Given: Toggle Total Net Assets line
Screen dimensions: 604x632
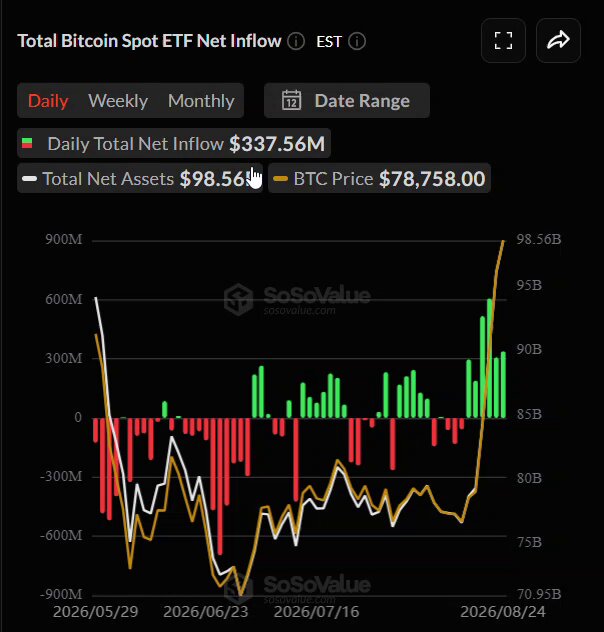Looking at the screenshot, I should [140, 178].
